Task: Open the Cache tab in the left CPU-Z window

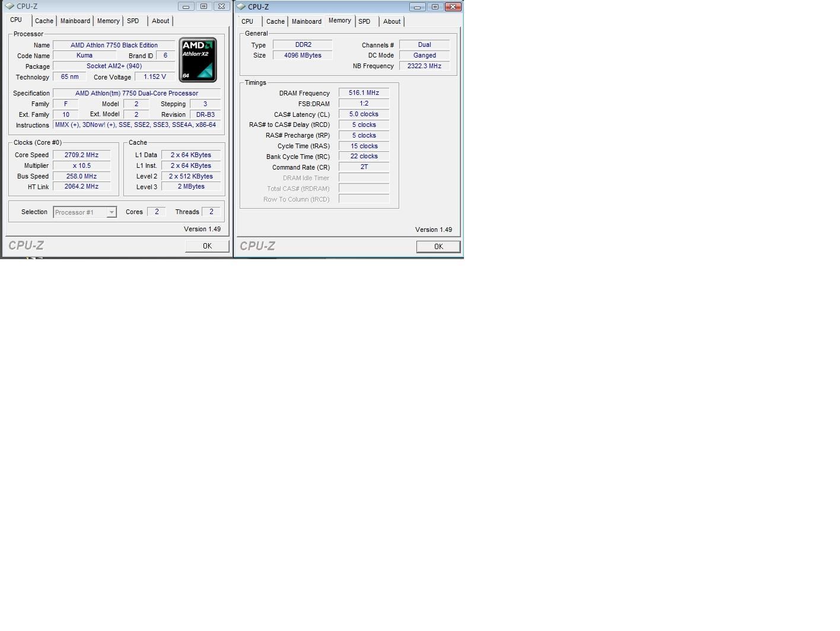Action: tap(44, 21)
